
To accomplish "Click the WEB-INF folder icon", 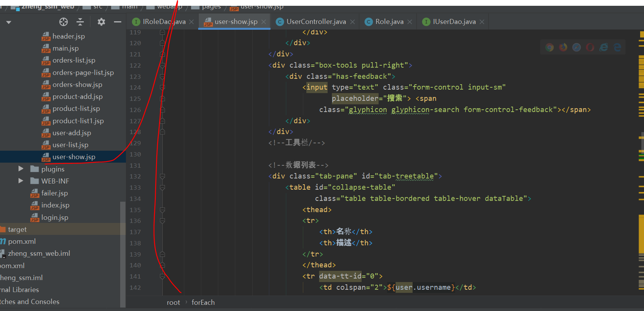I will 34,181.
